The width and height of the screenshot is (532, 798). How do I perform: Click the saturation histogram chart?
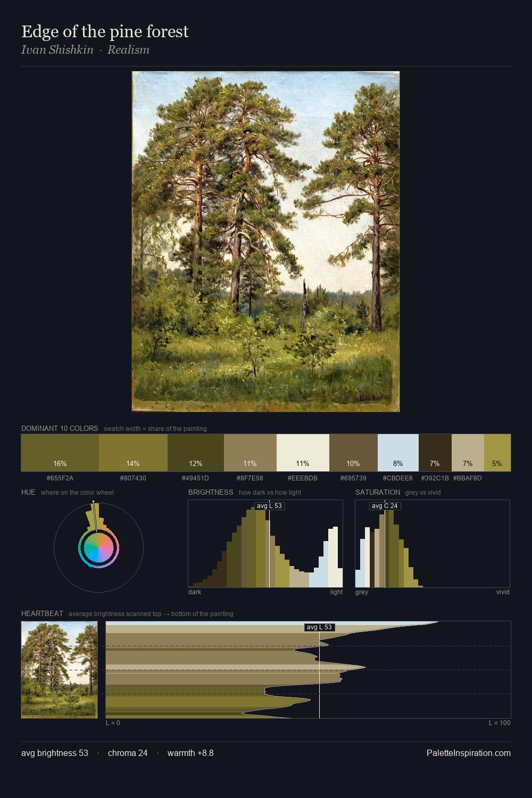tap(433, 544)
